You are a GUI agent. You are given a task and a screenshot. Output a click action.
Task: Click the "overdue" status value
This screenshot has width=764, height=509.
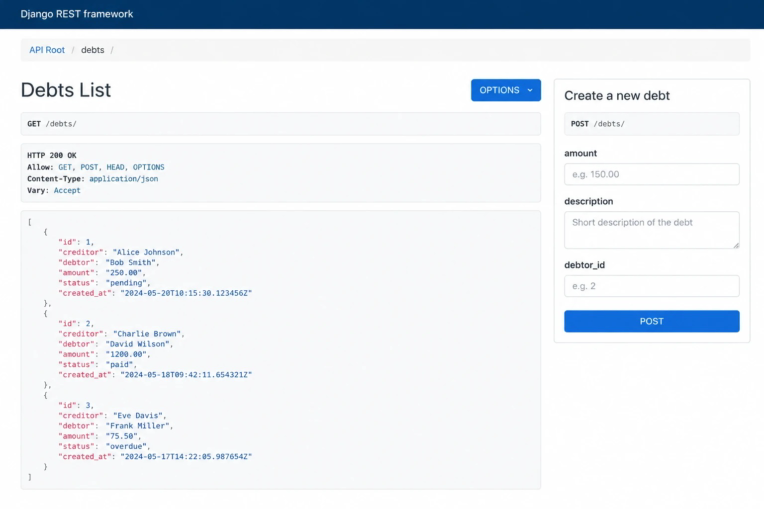pos(126,447)
